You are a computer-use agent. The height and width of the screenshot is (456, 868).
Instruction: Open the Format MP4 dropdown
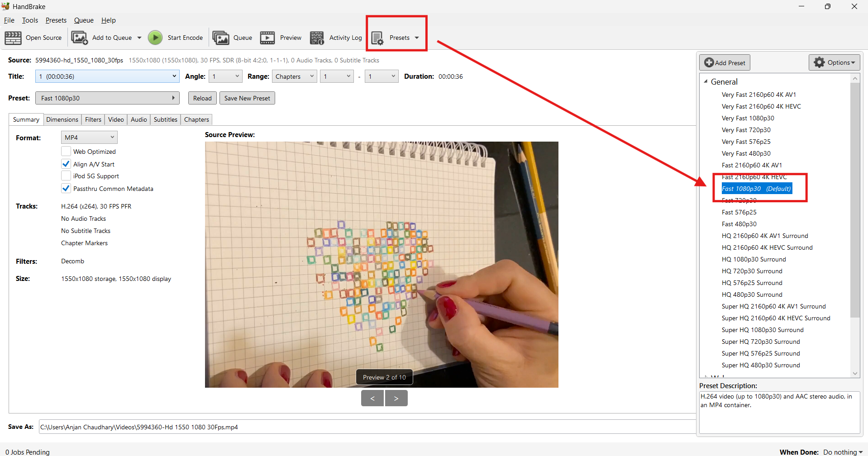click(x=89, y=138)
